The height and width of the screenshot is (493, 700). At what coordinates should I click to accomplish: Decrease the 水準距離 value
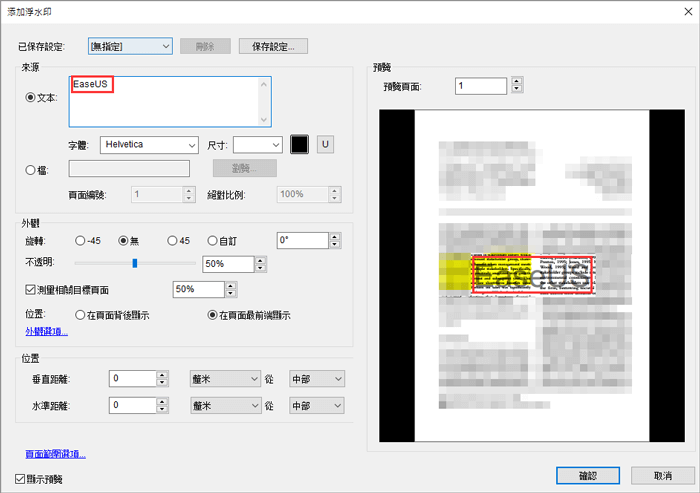(162, 409)
